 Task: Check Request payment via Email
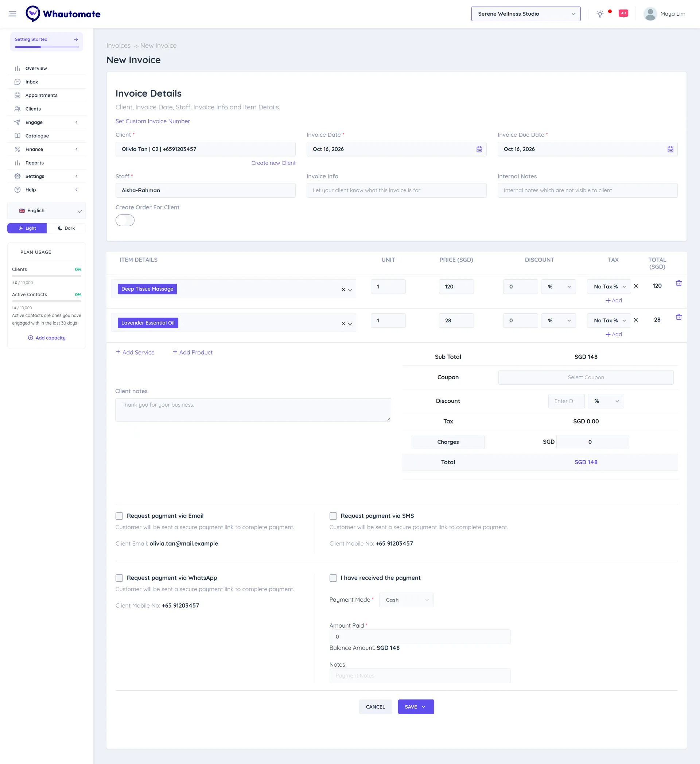click(x=119, y=516)
